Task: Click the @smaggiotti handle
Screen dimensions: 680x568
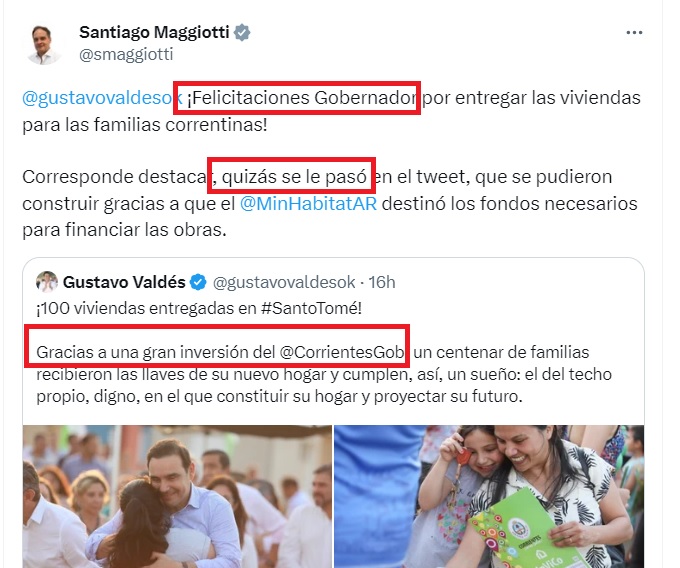Action: 126,55
